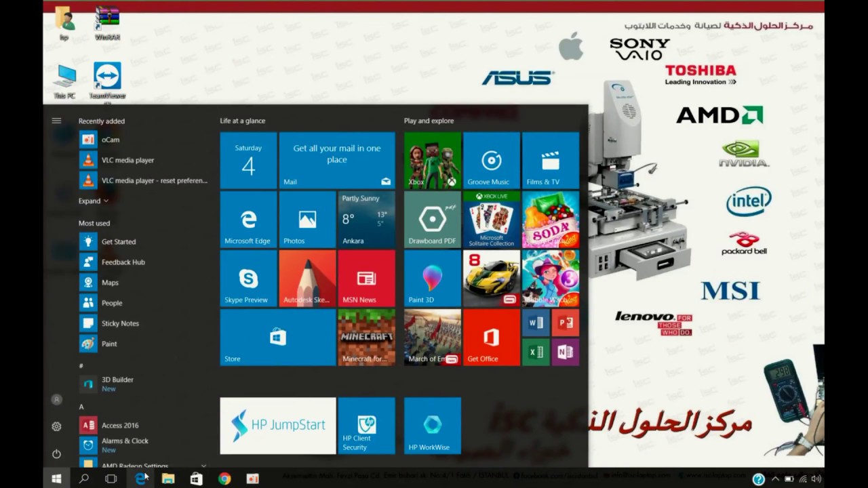Open Settings gear in Start menu
The image size is (868, 488).
pos(56,426)
